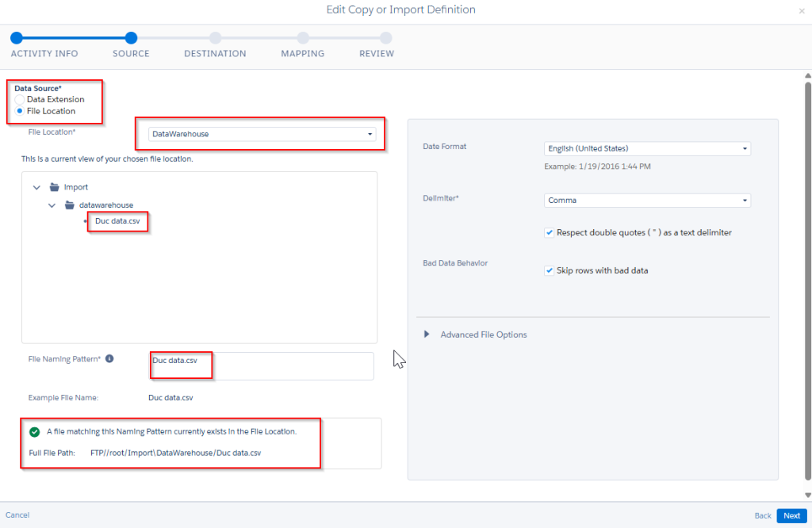812x528 pixels.
Task: Open the DataWarehouse file location dropdown
Action: pos(261,134)
